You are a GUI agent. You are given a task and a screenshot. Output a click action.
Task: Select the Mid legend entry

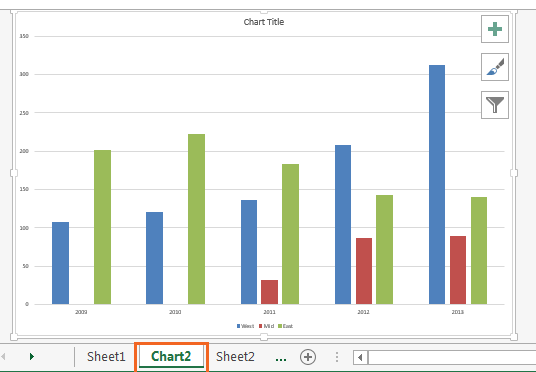click(266, 326)
